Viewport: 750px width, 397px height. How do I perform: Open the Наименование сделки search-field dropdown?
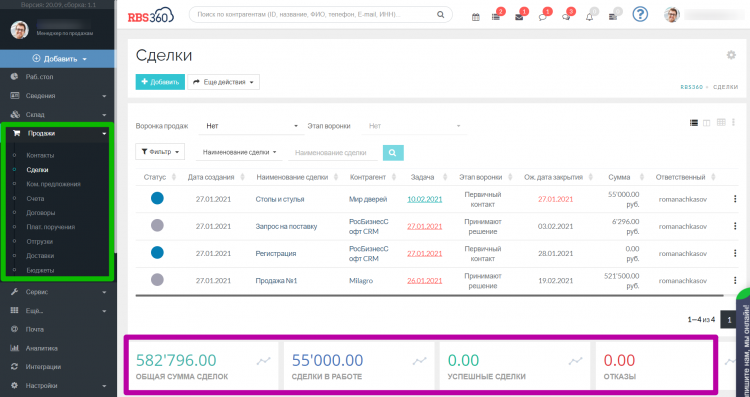(x=239, y=152)
